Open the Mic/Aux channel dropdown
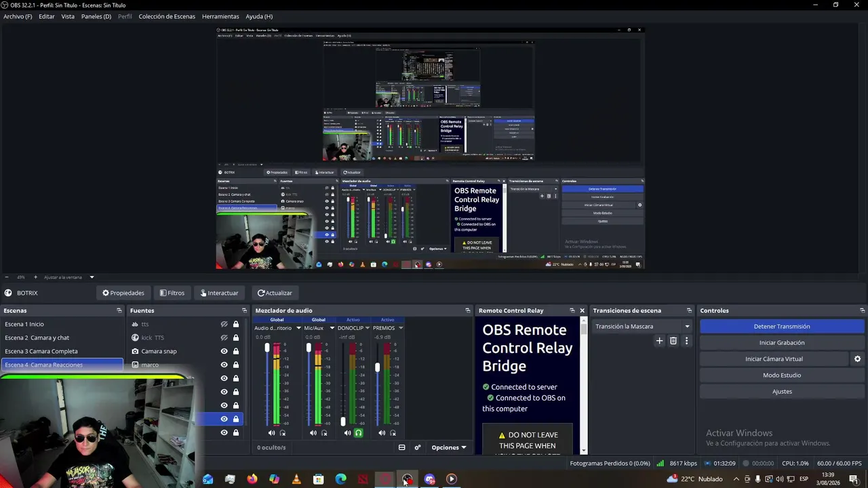The width and height of the screenshot is (868, 488). tap(332, 328)
